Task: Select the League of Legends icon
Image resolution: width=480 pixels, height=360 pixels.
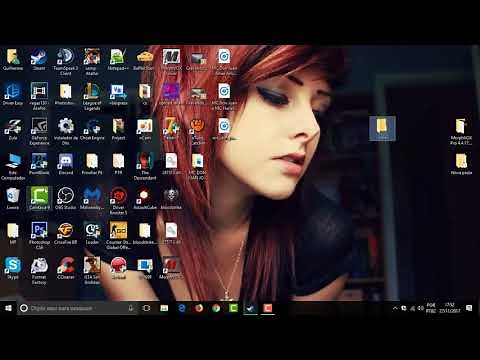Action: 92,97
